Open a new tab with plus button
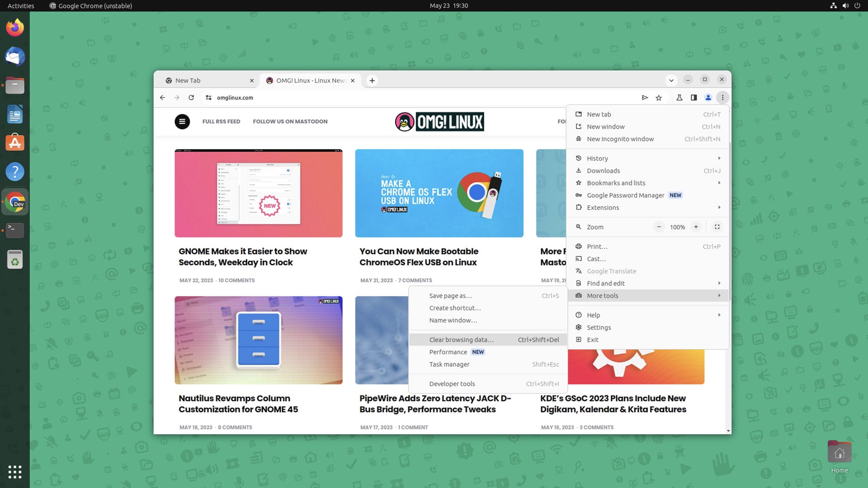The height and width of the screenshot is (488, 868). 372,80
